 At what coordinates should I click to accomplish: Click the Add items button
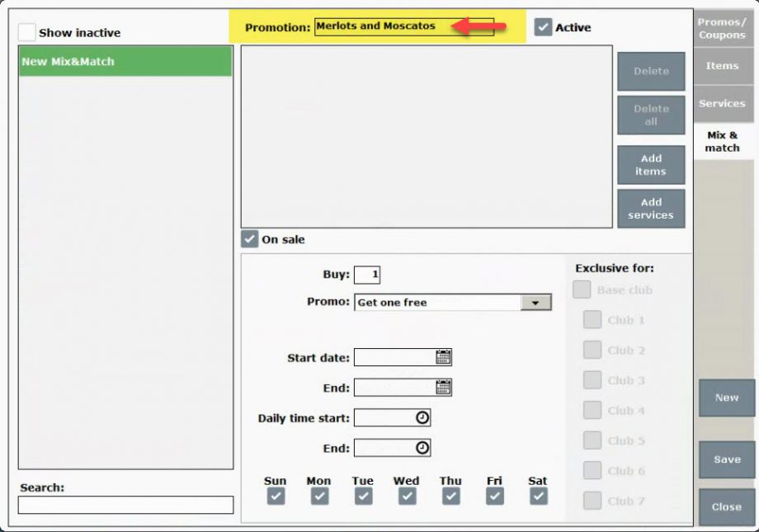click(x=651, y=165)
